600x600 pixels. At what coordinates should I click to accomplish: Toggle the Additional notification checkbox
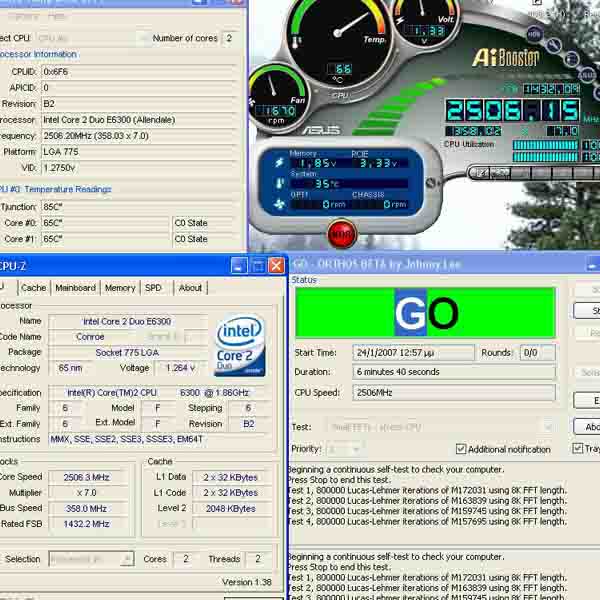pos(461,449)
